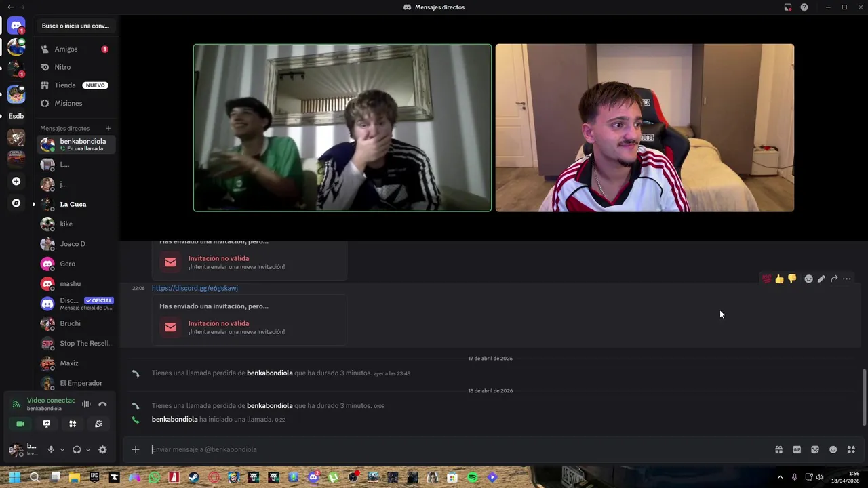
Task: Open more message options ellipsis
Action: [x=846, y=279]
